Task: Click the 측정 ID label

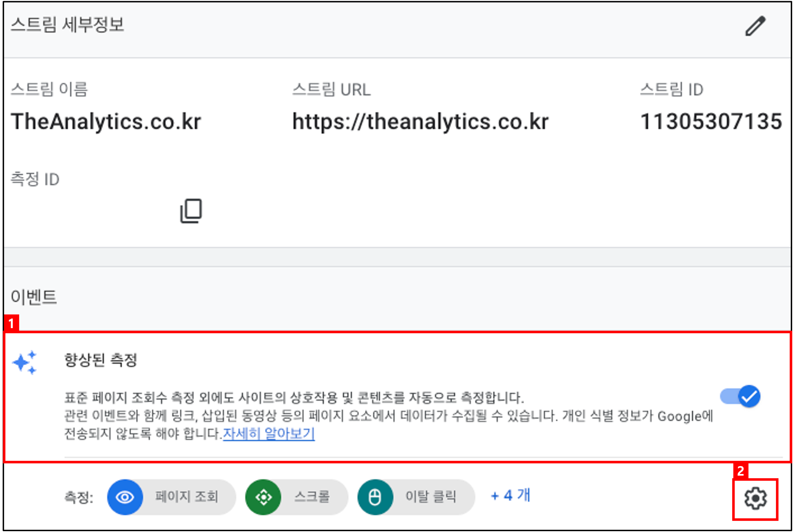Action: click(35, 179)
